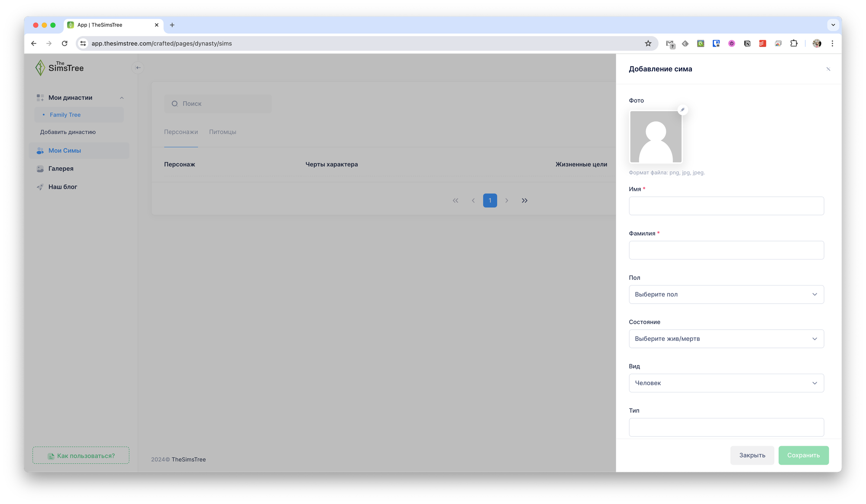Collapse the sidebar with arrow icon
The image size is (866, 504).
[x=138, y=67]
